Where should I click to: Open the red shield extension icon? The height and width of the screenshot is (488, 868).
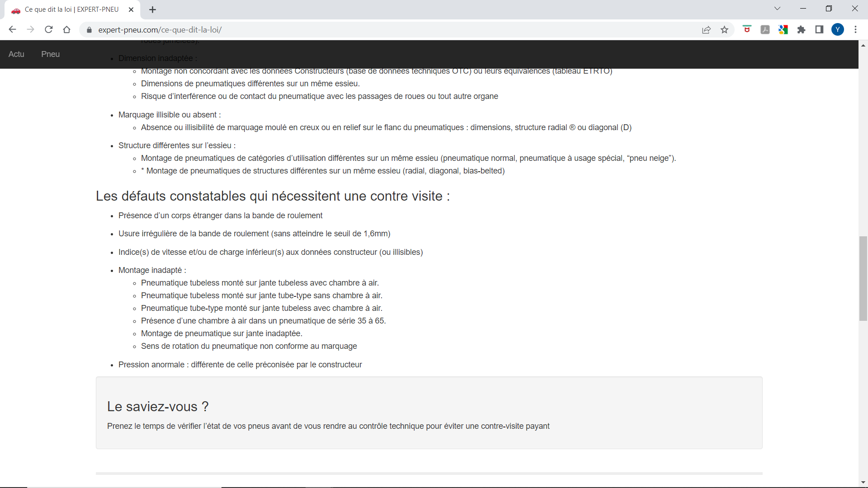(747, 30)
